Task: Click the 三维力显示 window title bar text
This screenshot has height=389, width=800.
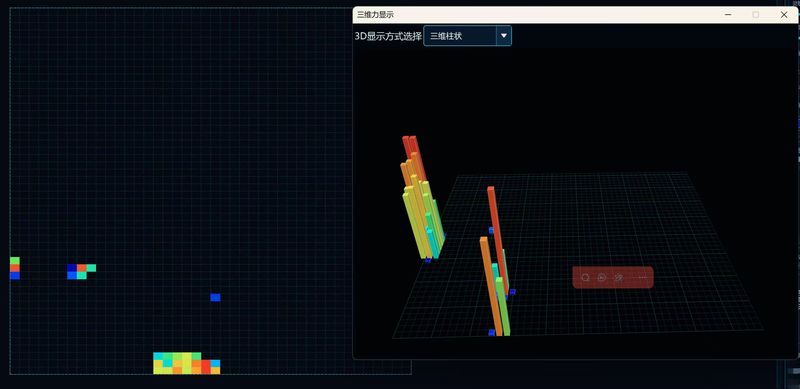Action: pos(375,15)
